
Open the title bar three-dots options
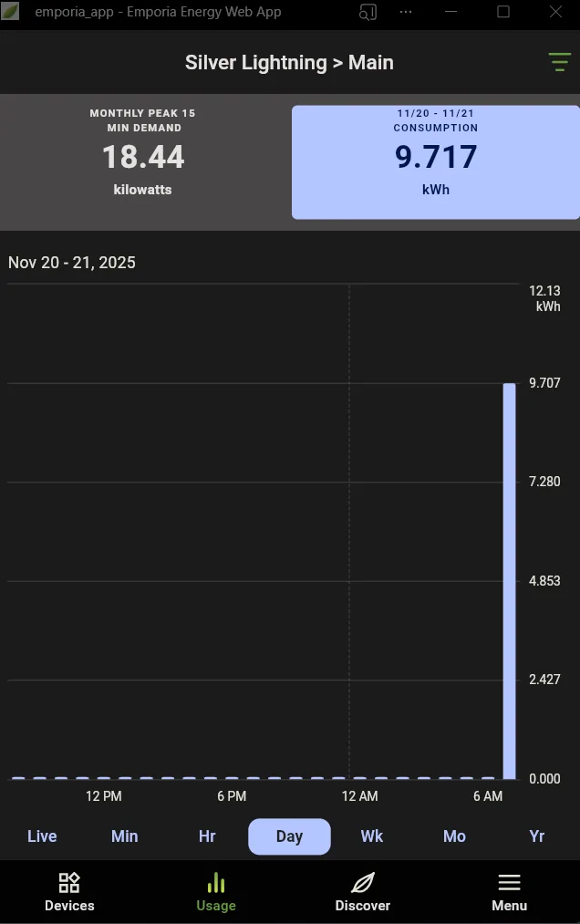[406, 12]
